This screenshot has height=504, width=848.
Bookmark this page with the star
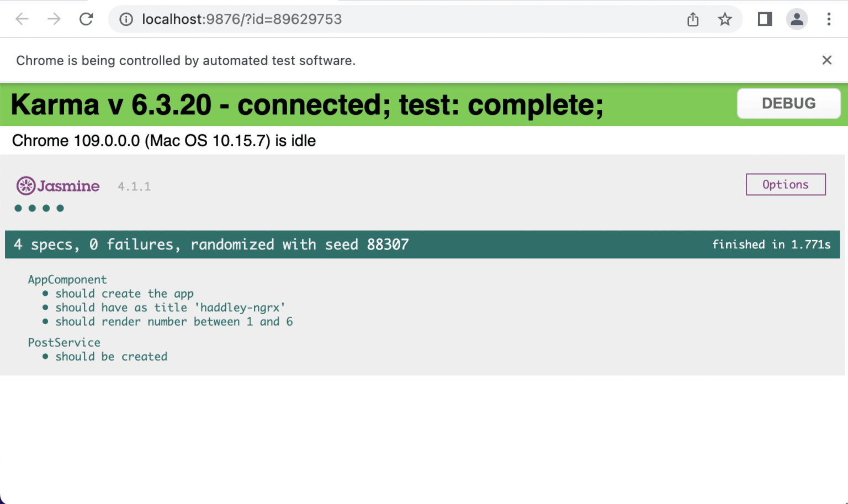pyautogui.click(x=725, y=19)
